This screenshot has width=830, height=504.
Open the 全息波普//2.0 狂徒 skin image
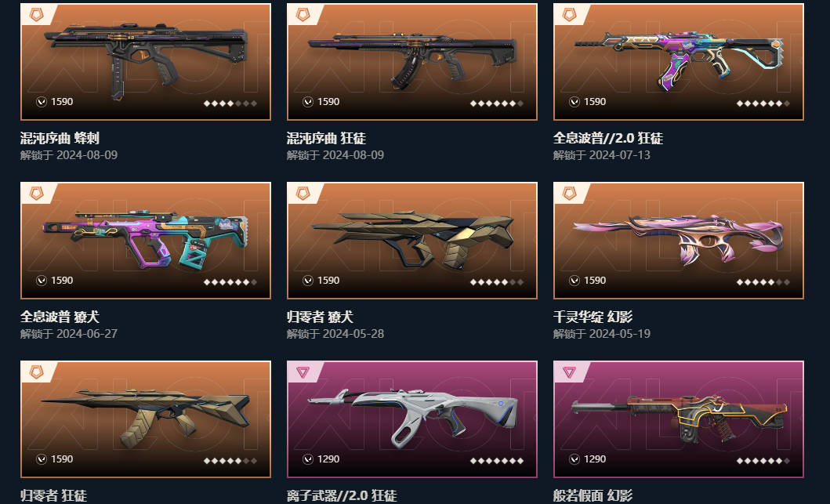coord(679,62)
